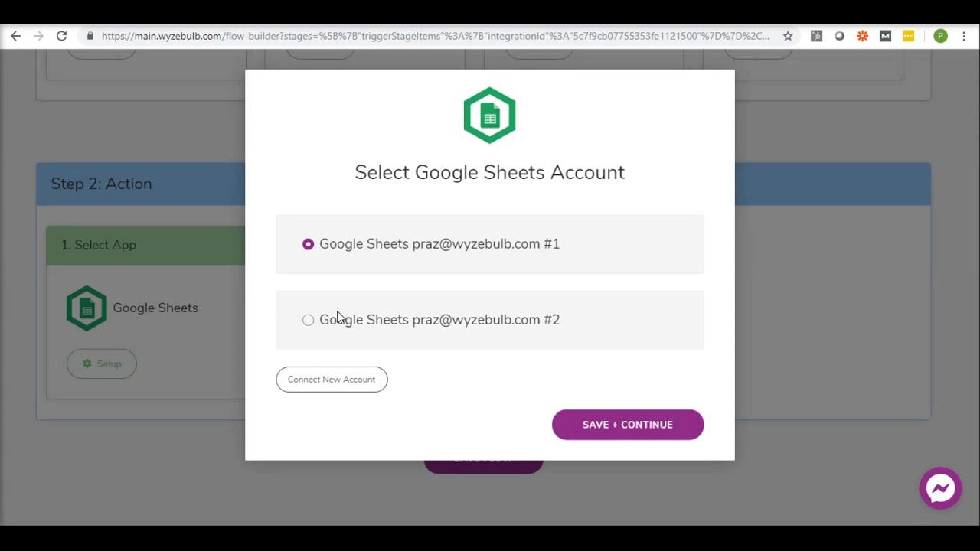Click the Google Sheets label in background card
980x551 pixels.
coord(155,308)
